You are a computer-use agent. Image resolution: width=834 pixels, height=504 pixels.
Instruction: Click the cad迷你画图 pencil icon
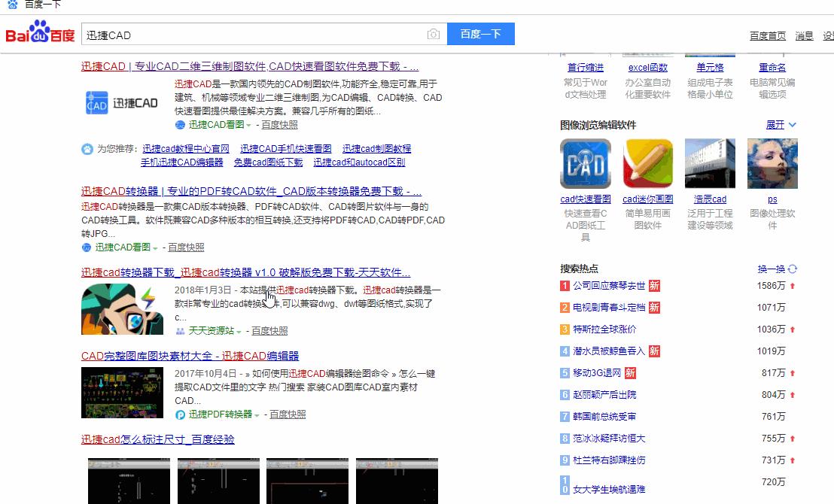click(x=647, y=163)
